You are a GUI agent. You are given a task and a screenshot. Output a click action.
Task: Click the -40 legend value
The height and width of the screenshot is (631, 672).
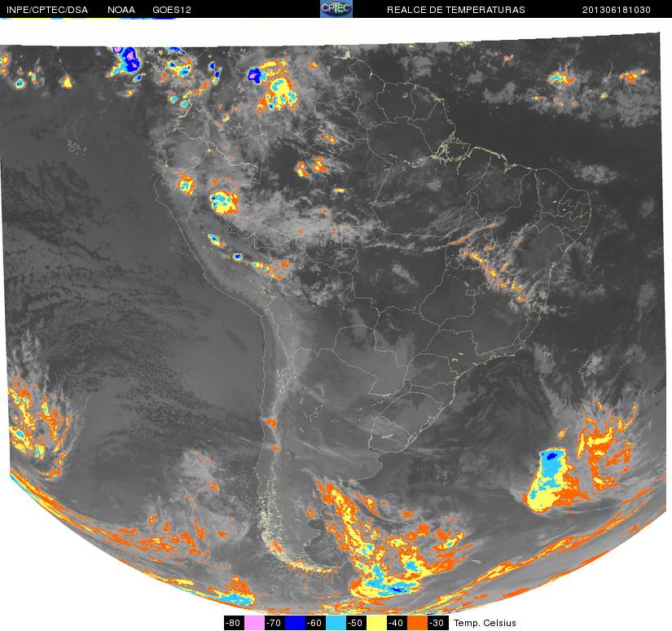(x=397, y=623)
